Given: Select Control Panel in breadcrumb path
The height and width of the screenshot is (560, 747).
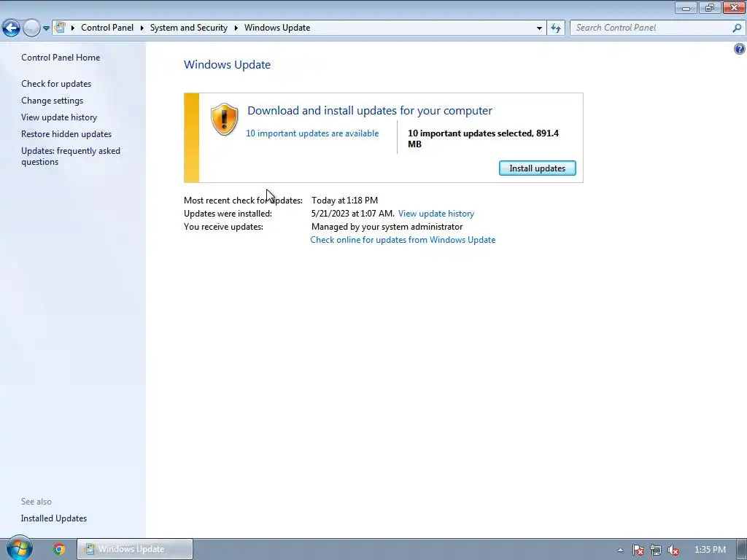Looking at the screenshot, I should 107,28.
